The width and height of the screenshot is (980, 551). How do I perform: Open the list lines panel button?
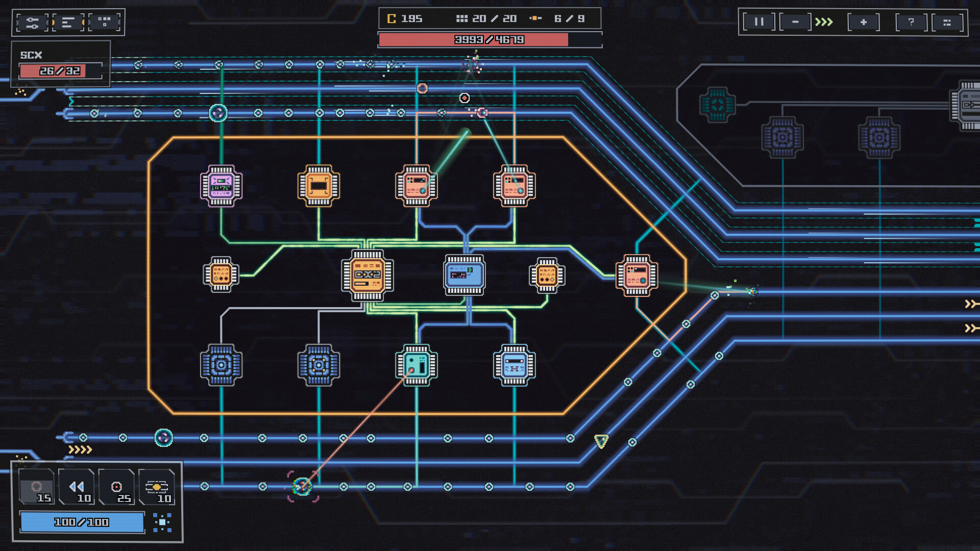coord(68,22)
